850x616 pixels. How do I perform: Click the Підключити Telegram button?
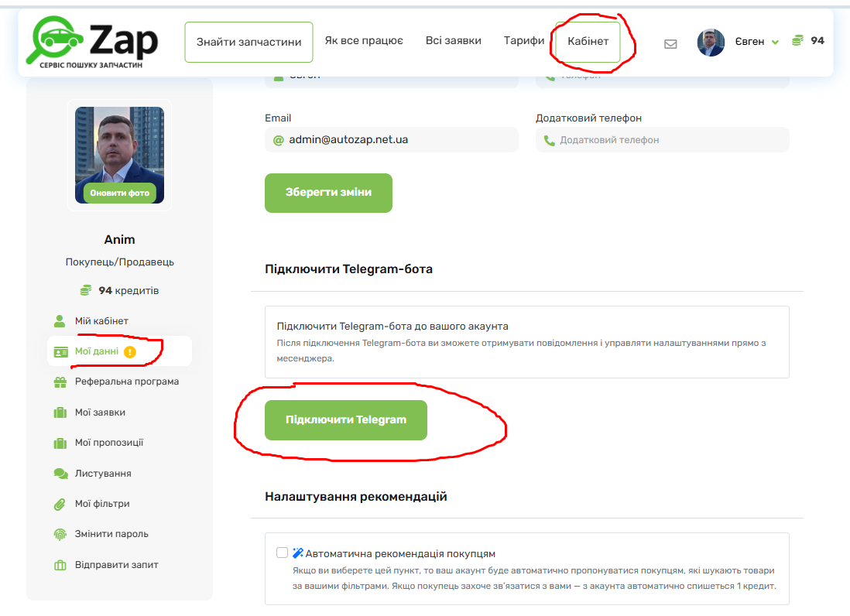point(346,420)
